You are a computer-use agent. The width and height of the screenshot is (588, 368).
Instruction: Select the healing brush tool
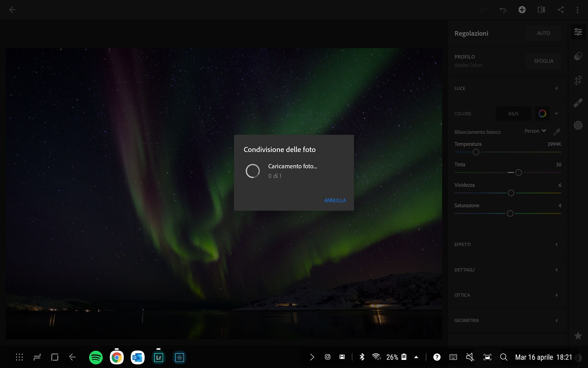click(578, 103)
